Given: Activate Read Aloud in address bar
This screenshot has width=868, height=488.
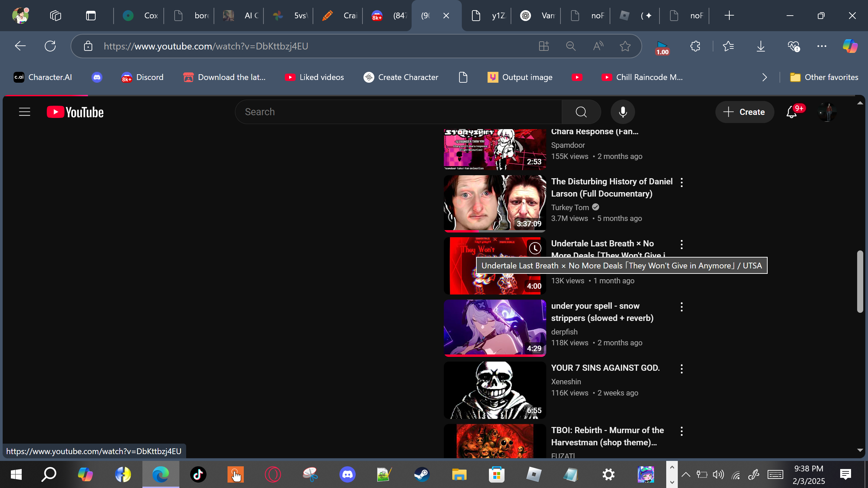Looking at the screenshot, I should click(x=598, y=46).
